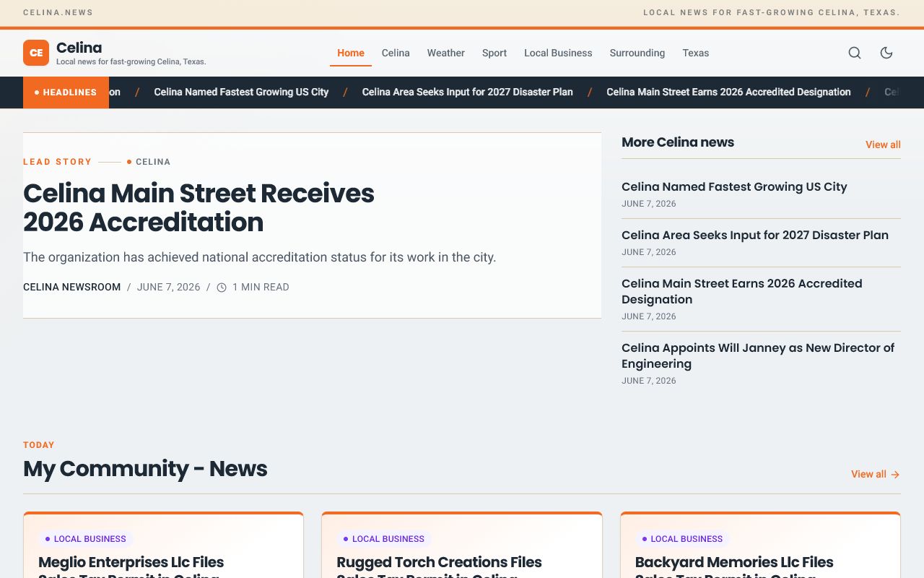Open Meglio Enterprises Llc article card
Viewport: 924px width, 578px height.
pos(163,545)
